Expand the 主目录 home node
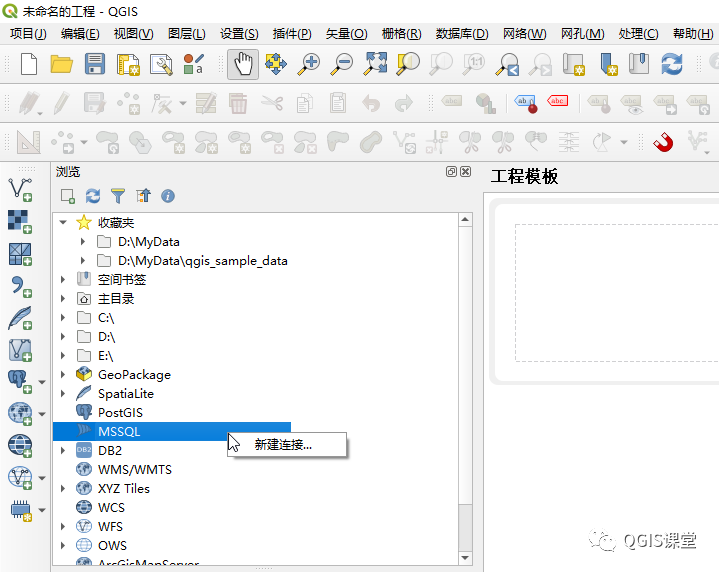 pos(63,299)
